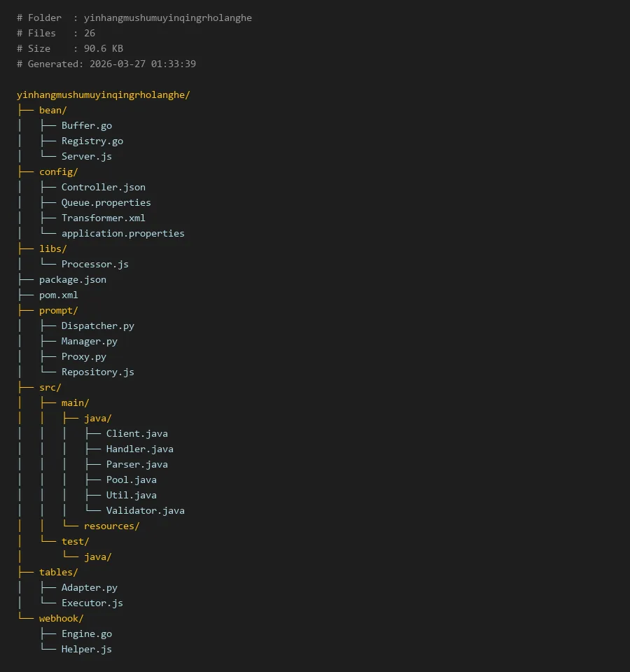This screenshot has height=672, width=630.
Task: Click the src/ folder
Action: [50, 387]
